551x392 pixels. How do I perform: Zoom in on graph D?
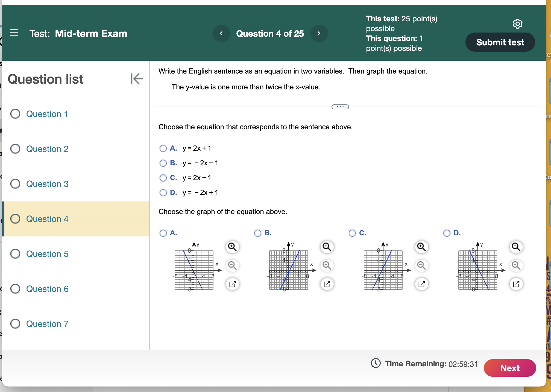point(516,247)
